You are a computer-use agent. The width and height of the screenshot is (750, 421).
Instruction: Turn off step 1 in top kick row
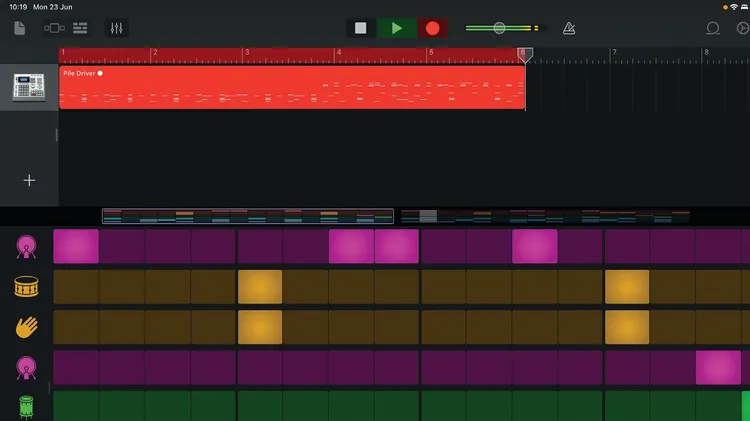click(x=76, y=246)
